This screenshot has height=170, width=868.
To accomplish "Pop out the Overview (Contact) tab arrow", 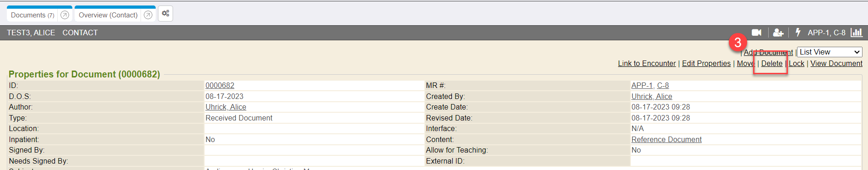I will [x=148, y=15].
